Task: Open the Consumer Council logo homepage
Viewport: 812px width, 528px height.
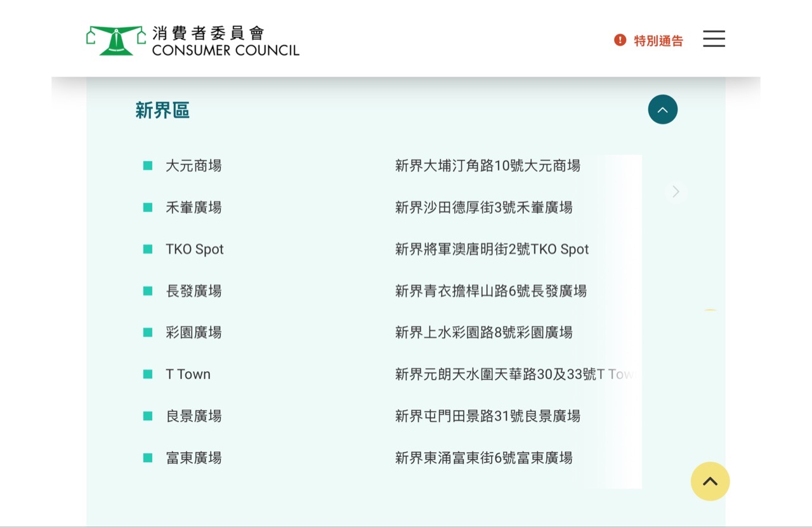Action: [193, 41]
